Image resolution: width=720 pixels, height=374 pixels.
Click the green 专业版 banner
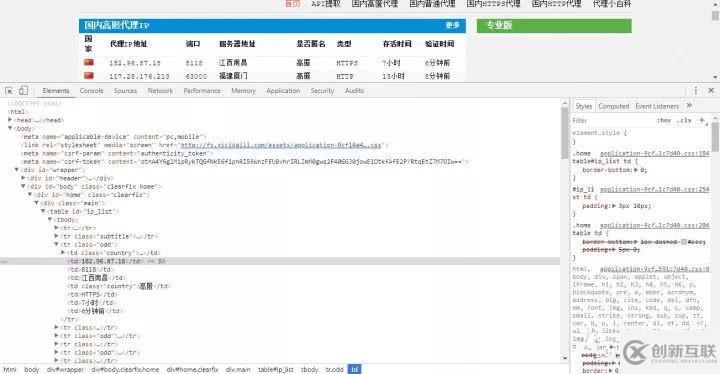554,25
